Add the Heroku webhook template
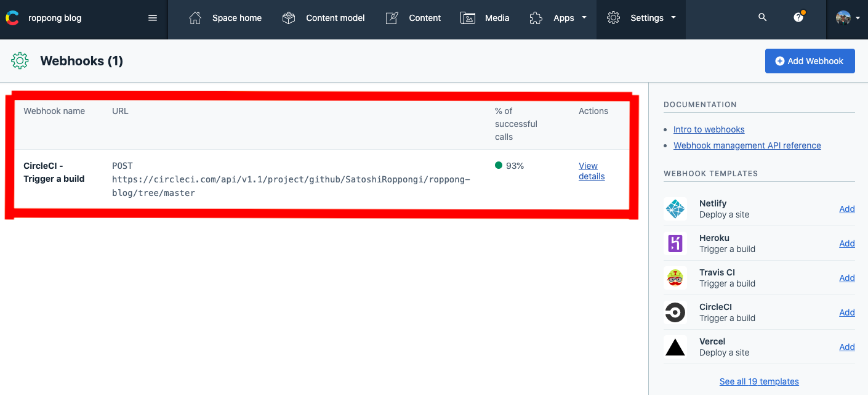Screen dimensions: 868x395 (847, 243)
